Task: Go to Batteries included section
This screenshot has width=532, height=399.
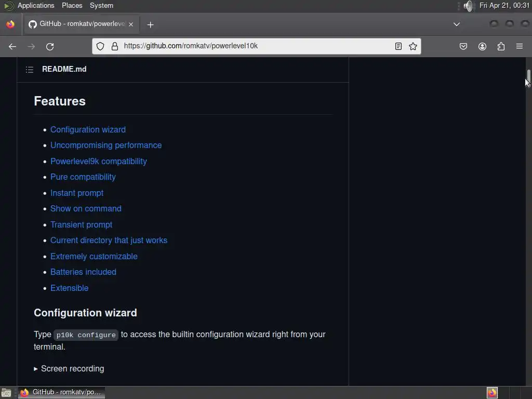Action: point(83,272)
